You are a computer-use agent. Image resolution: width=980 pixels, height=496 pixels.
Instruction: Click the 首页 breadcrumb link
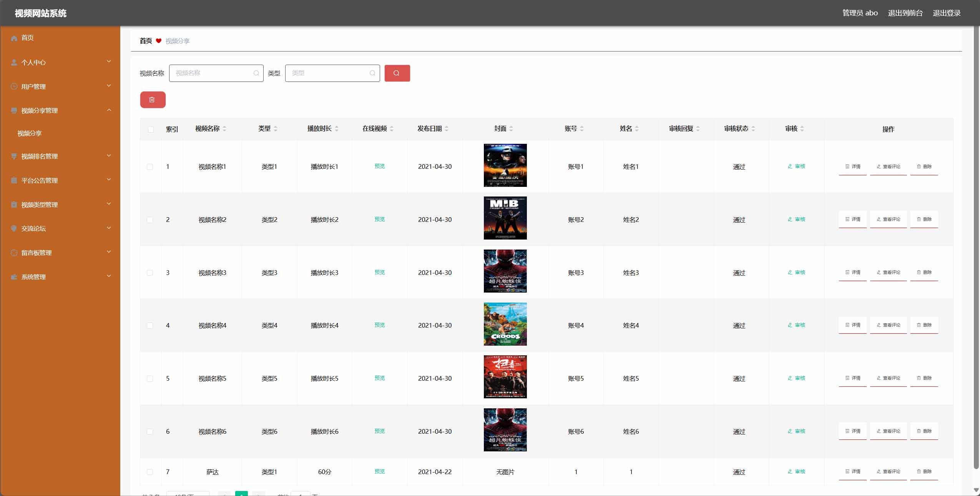click(146, 41)
